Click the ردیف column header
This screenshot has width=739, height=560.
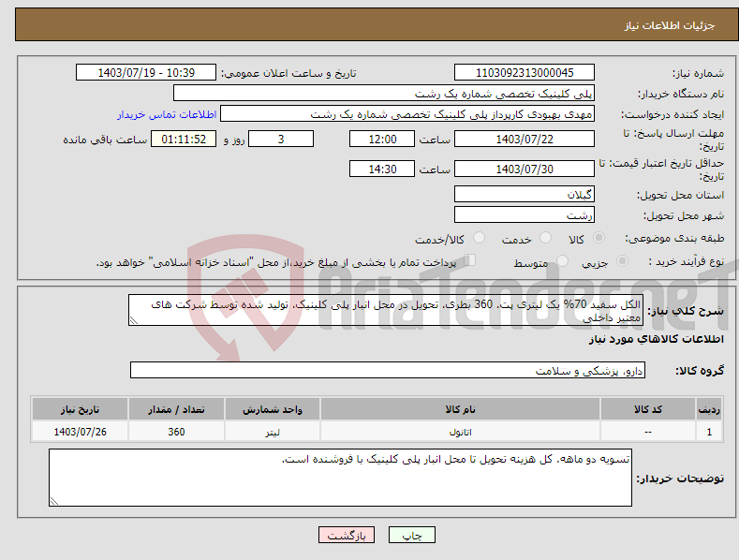709,409
